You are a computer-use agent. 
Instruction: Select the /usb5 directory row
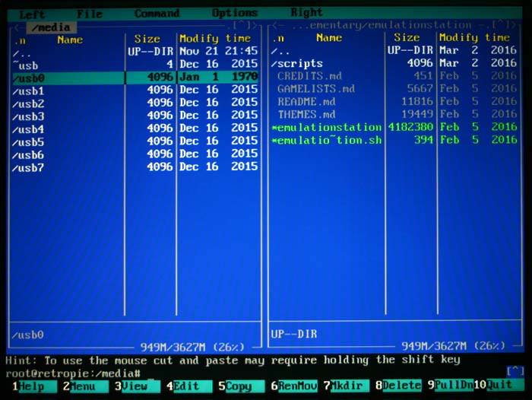(x=135, y=141)
